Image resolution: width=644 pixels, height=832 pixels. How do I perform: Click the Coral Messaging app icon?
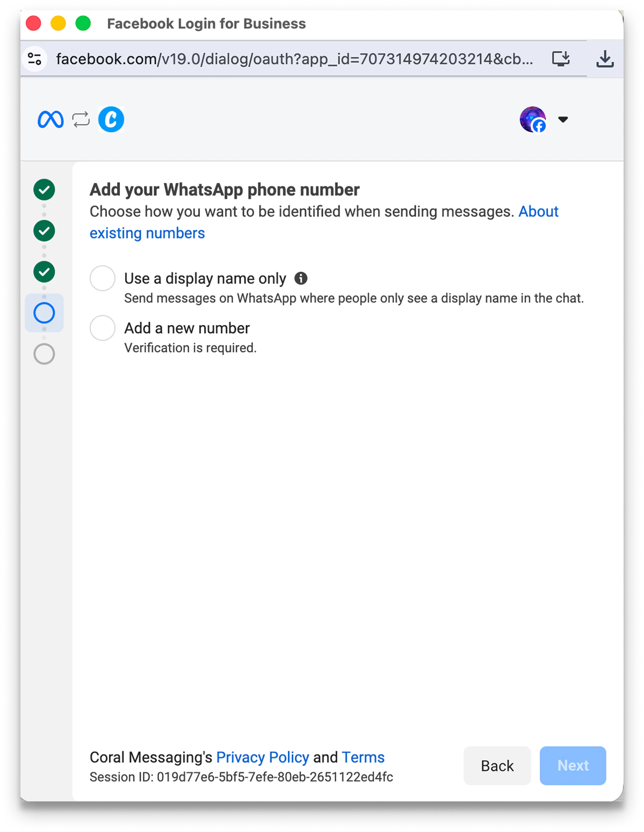coord(111,119)
